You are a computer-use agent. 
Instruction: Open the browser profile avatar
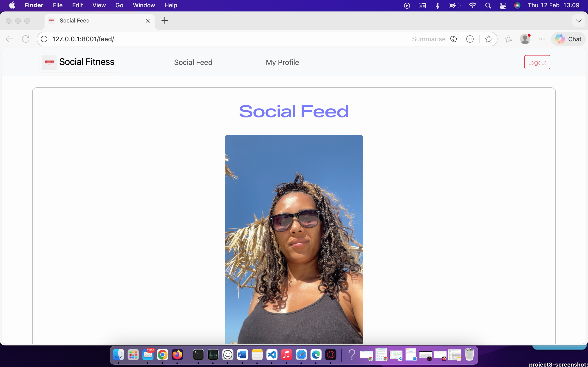(x=525, y=39)
